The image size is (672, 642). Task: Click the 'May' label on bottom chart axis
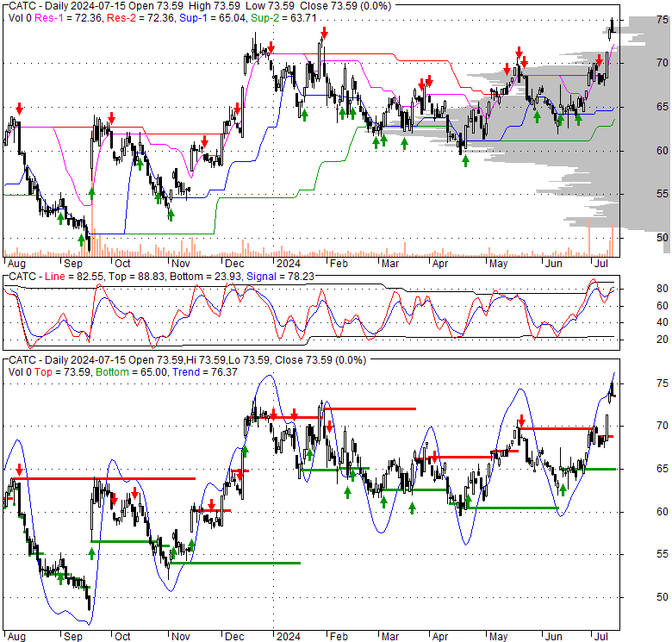coord(499,637)
